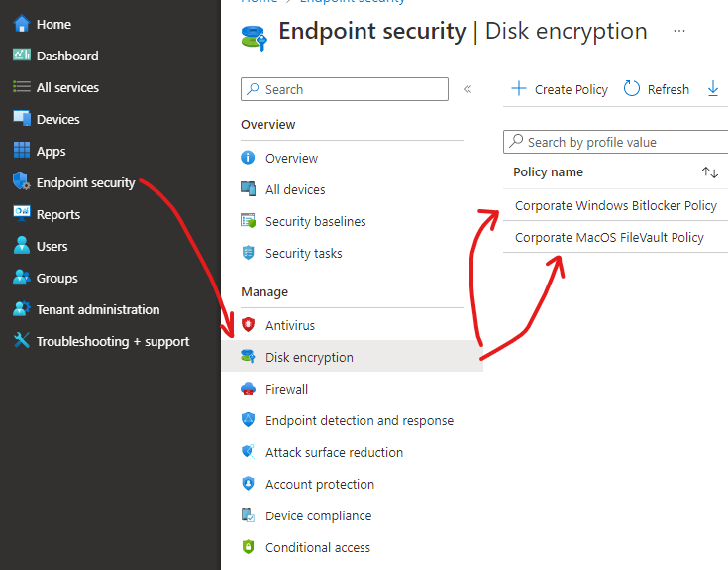The height and width of the screenshot is (570, 728).
Task: Click Create Policy button
Action: click(560, 89)
